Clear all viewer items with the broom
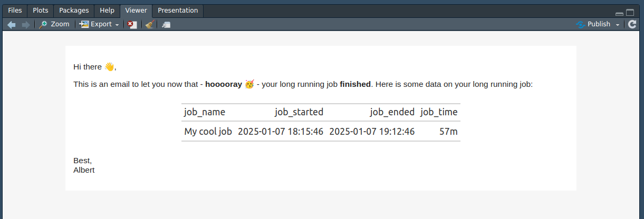 point(150,24)
